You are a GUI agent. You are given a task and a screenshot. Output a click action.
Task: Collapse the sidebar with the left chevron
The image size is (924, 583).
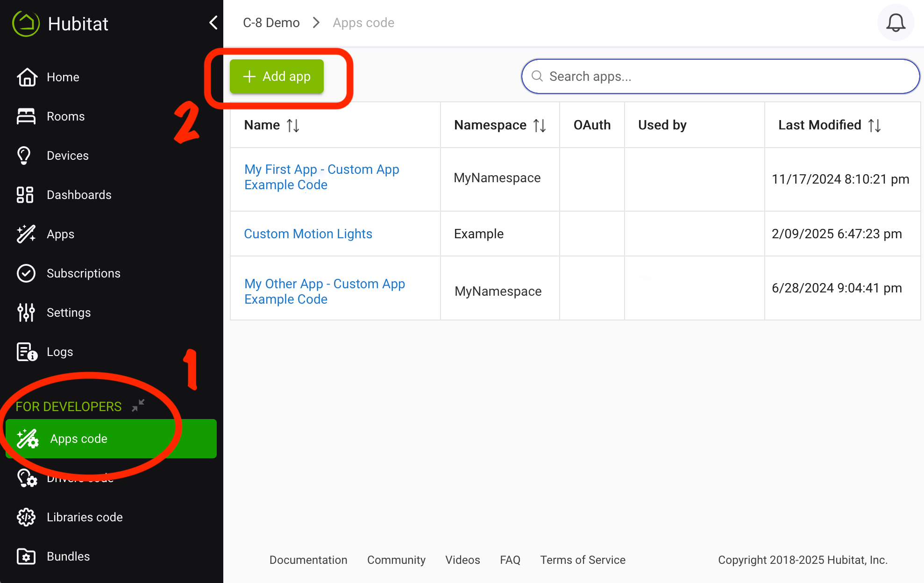[213, 22]
